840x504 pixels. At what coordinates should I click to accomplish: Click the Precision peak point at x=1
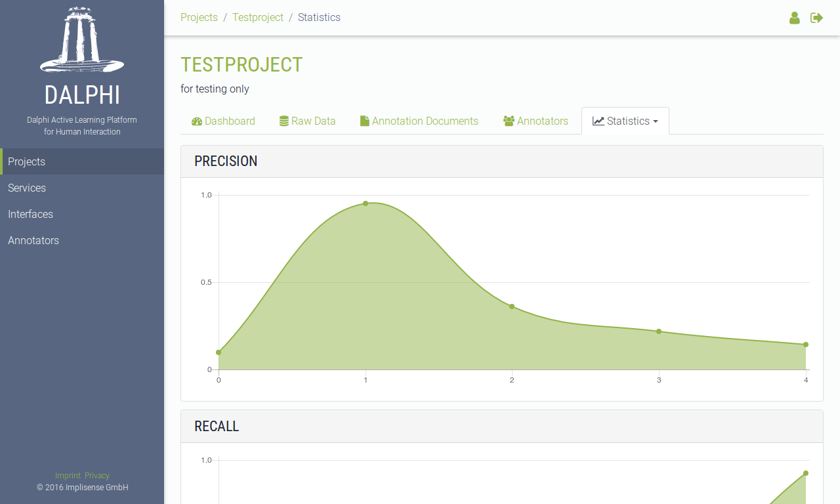[x=366, y=203]
